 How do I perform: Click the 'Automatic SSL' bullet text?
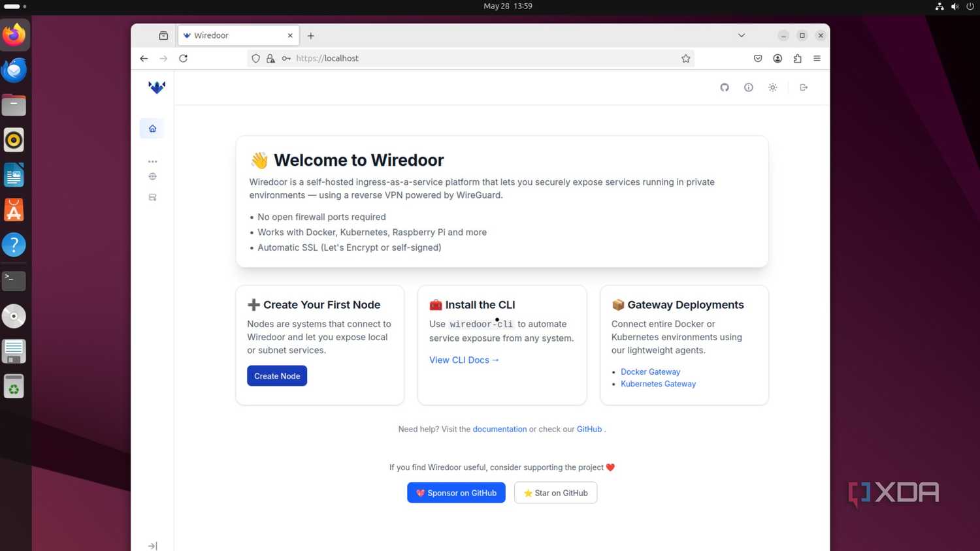pyautogui.click(x=349, y=247)
